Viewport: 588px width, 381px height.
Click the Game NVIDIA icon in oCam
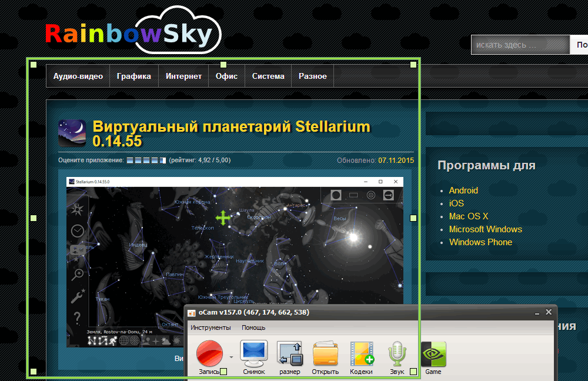(433, 353)
